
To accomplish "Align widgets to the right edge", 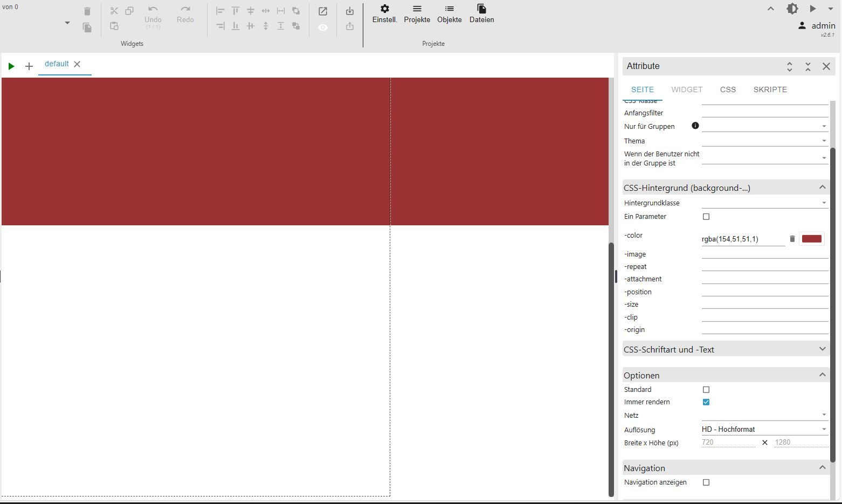I will [220, 26].
